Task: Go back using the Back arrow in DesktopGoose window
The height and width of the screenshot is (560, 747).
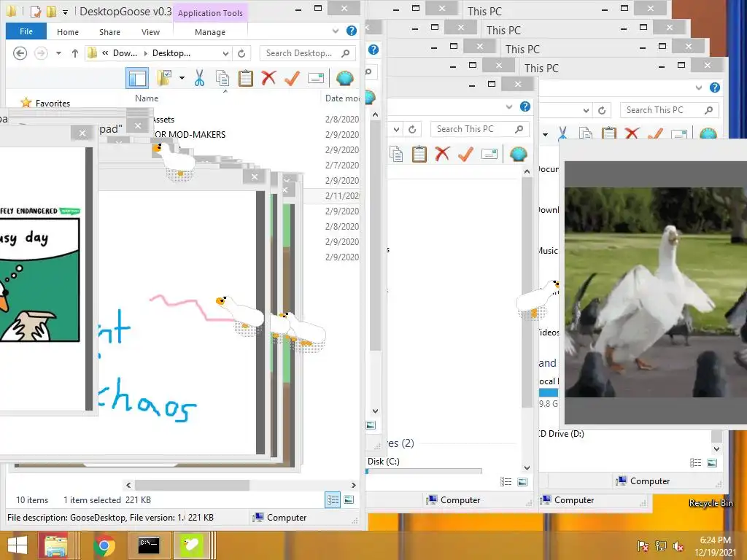Action: pos(20,52)
